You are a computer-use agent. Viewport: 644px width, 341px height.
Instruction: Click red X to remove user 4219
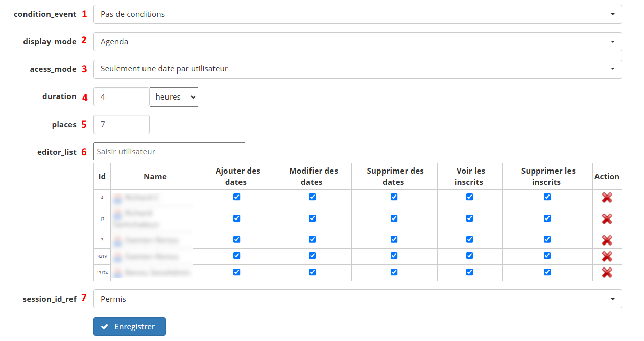coord(607,256)
